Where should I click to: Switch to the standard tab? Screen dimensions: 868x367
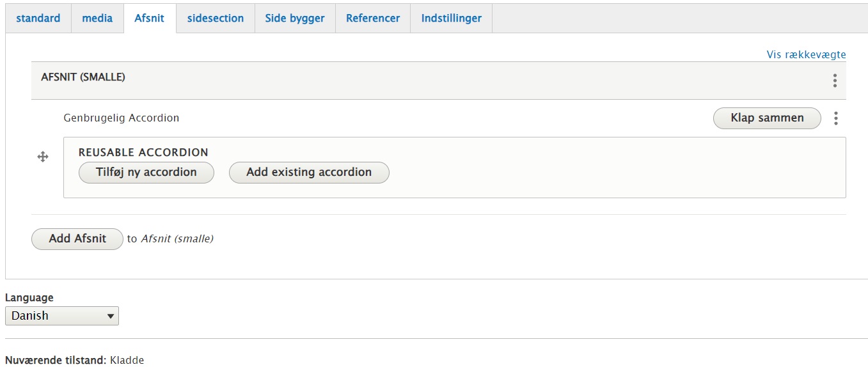pyautogui.click(x=38, y=19)
